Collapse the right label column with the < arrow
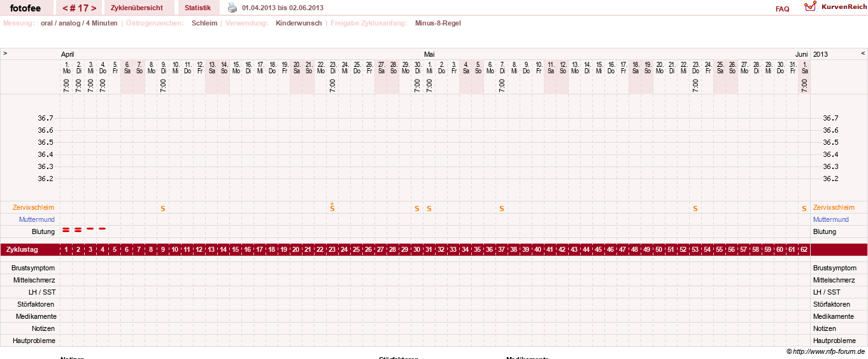The height and width of the screenshot is (359, 868). click(x=863, y=54)
